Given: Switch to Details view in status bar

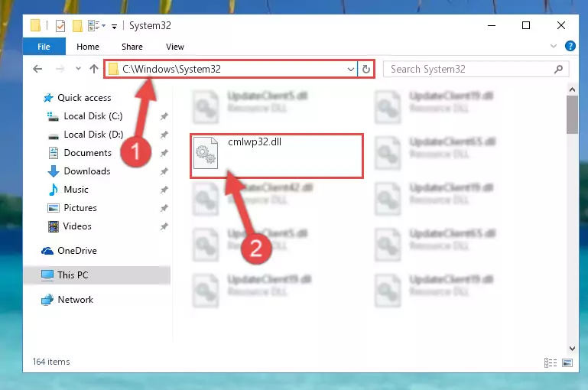Looking at the screenshot, I should [x=551, y=362].
